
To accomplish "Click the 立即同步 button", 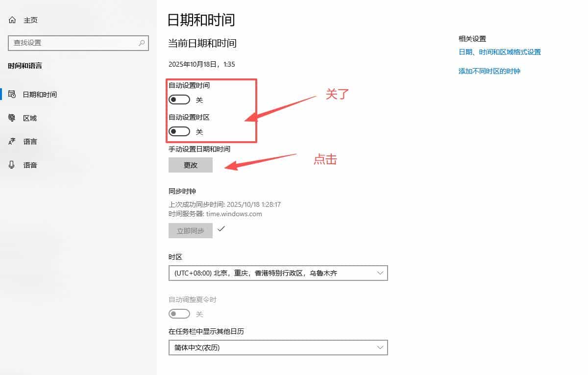I will coord(190,230).
